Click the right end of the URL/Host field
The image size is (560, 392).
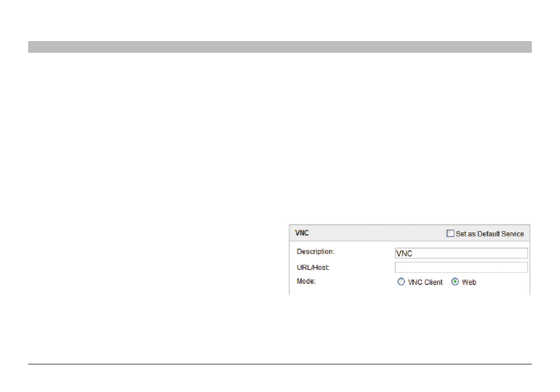click(x=522, y=268)
